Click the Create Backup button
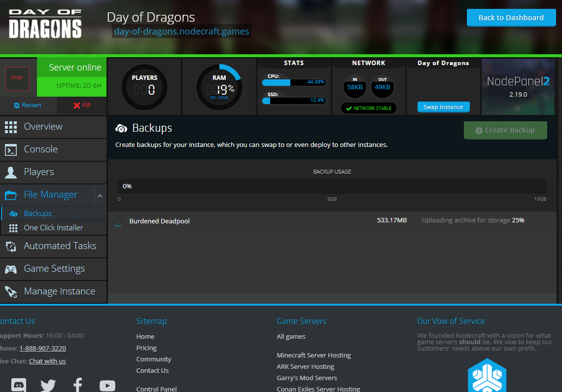Screen dimensions: 562x392 [x=505, y=130]
